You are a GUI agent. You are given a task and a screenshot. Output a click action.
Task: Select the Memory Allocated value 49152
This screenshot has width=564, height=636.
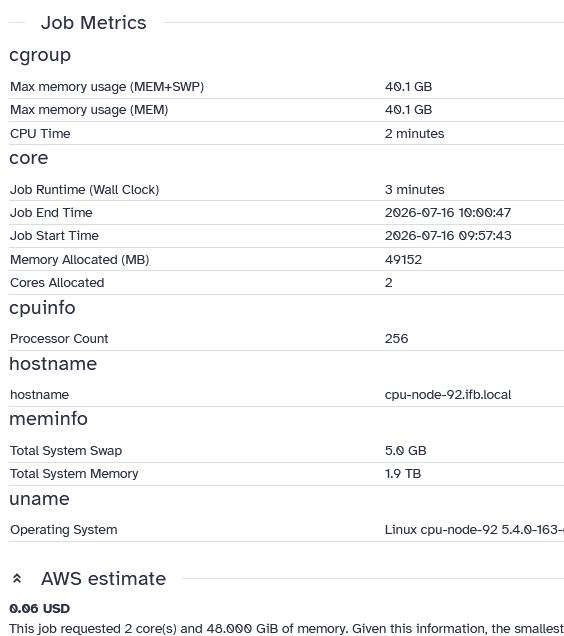click(x=403, y=260)
